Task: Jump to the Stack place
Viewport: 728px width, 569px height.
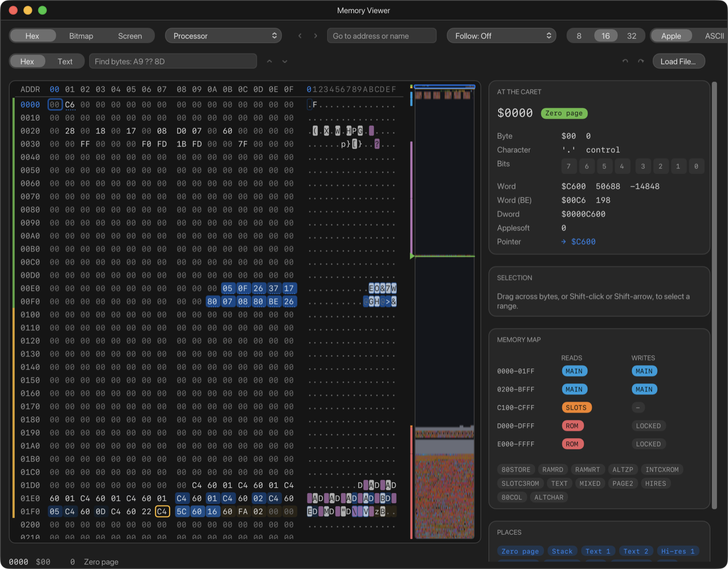Action: coord(562,551)
